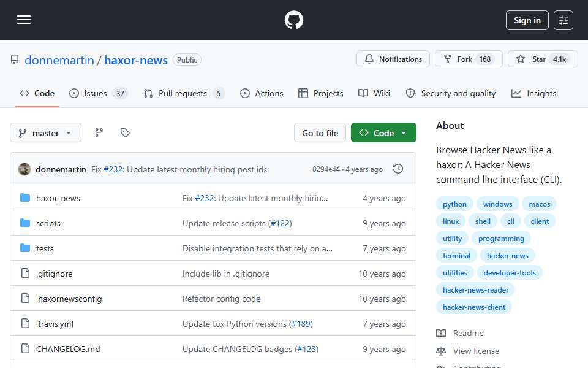This screenshot has width=588, height=368.
Task: Click the Notifications bell button
Action: (x=393, y=59)
